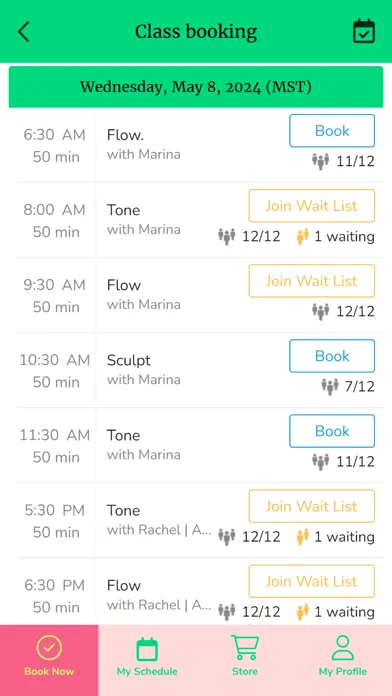The height and width of the screenshot is (696, 392).
Task: Select the Wednesday, May 8, 2024 date bar
Action: point(196,87)
